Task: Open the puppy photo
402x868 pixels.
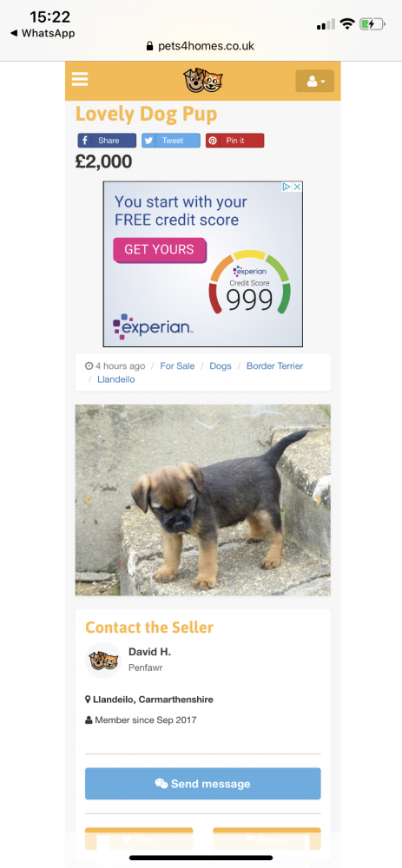Action: (x=202, y=500)
